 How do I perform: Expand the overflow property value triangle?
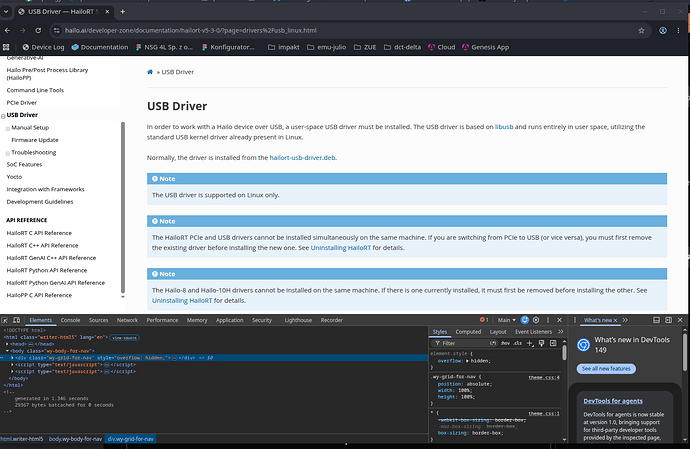click(x=467, y=361)
